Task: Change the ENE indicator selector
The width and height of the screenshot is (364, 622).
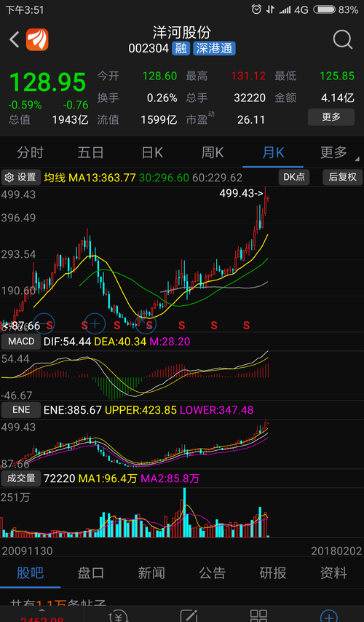Action: click(21, 410)
